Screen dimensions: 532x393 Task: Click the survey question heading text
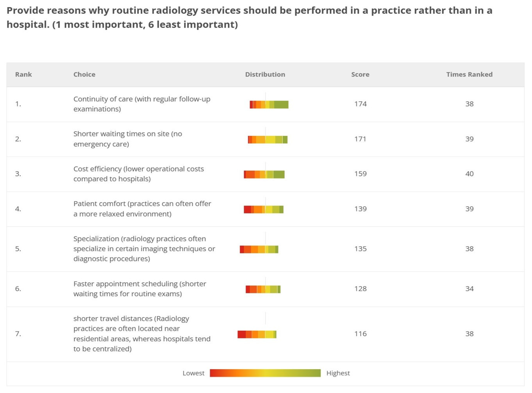coord(249,17)
